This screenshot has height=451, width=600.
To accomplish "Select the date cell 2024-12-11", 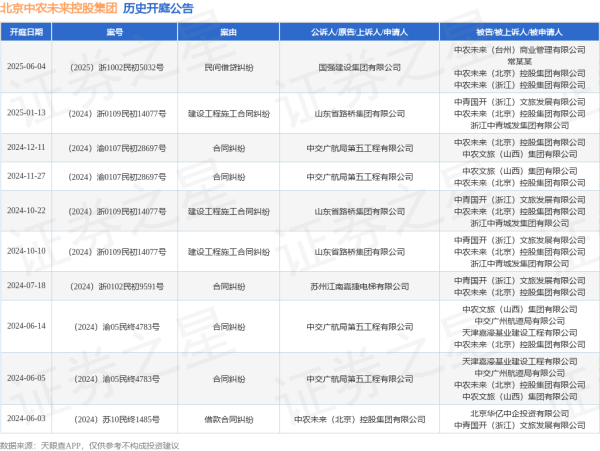I will (26, 147).
